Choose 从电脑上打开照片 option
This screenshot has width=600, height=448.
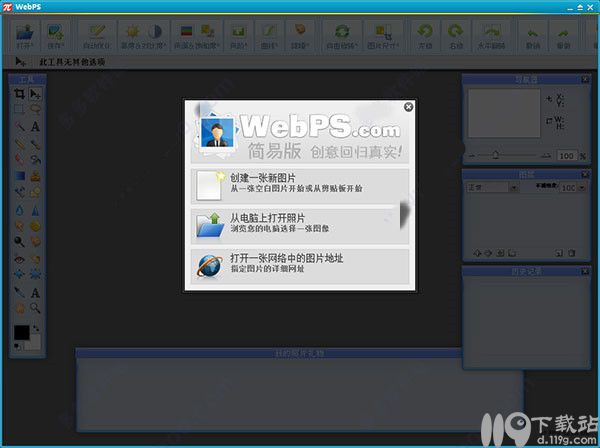300,226
